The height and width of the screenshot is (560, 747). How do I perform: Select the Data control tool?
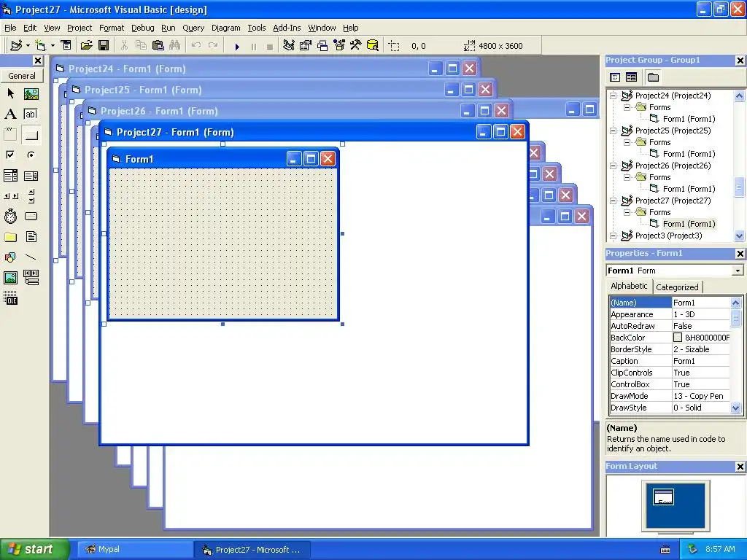(31, 278)
